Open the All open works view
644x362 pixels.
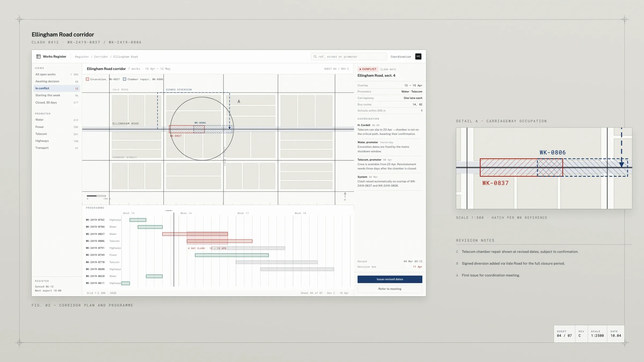point(57,74)
